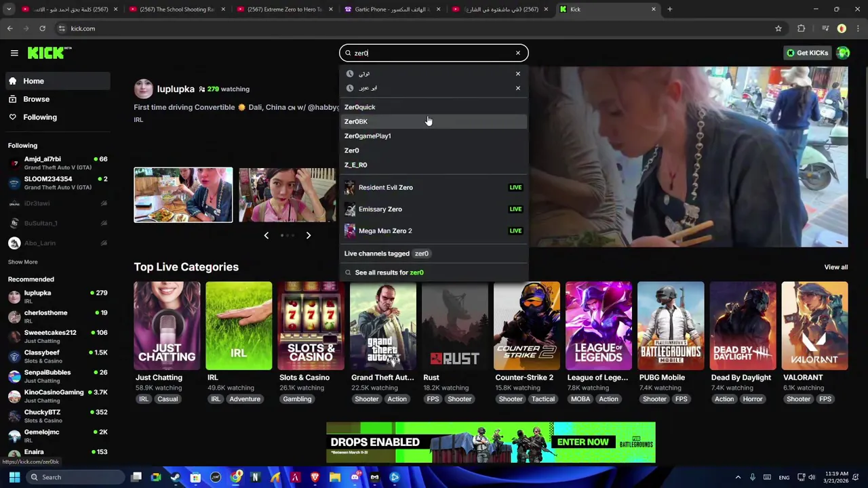Clear the search field with X
Screen dimensions: 868x488
518,53
